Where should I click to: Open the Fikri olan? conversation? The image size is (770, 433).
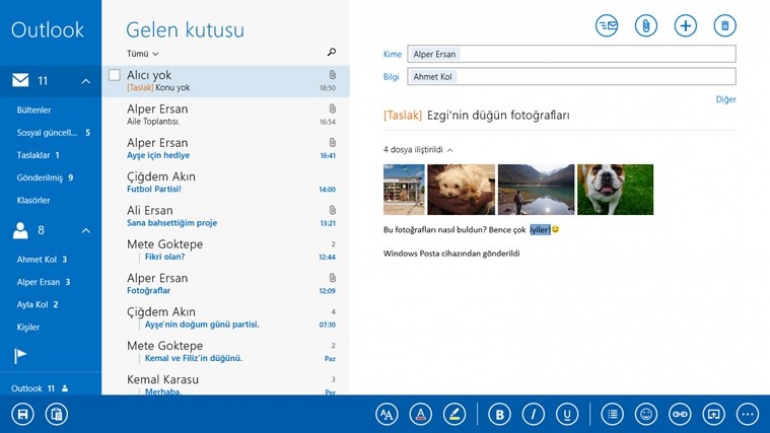tap(226, 250)
